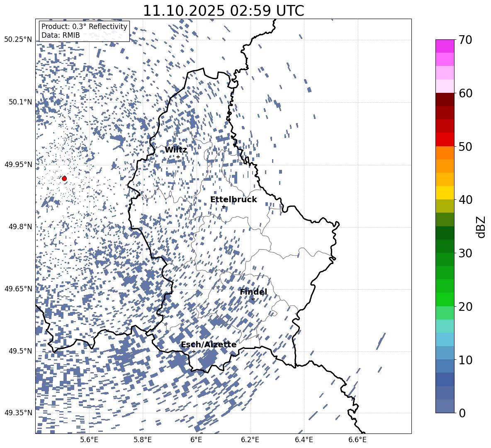Click the orange colorbar swatch below 50
The height and width of the screenshot is (448, 491).
pos(445,153)
